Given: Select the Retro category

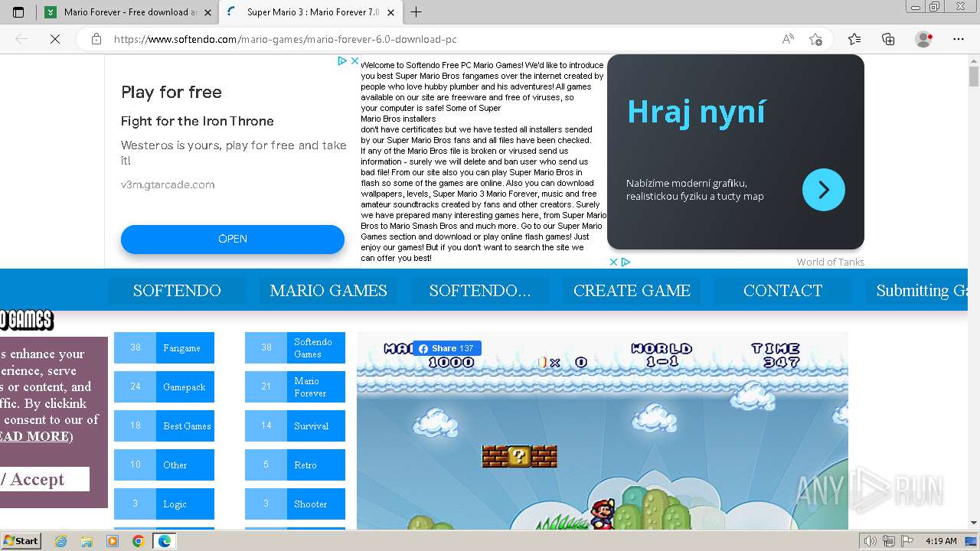Looking at the screenshot, I should (x=295, y=465).
